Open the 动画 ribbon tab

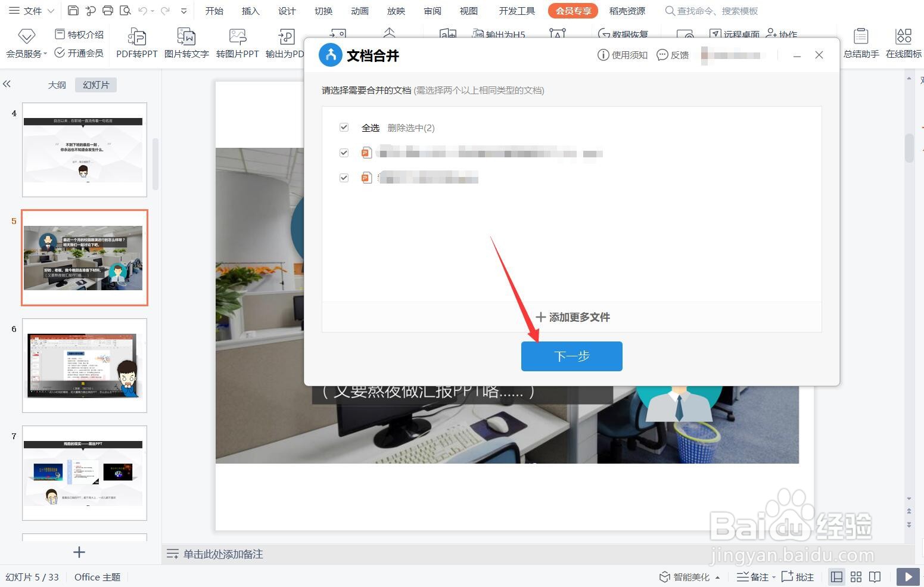point(359,11)
